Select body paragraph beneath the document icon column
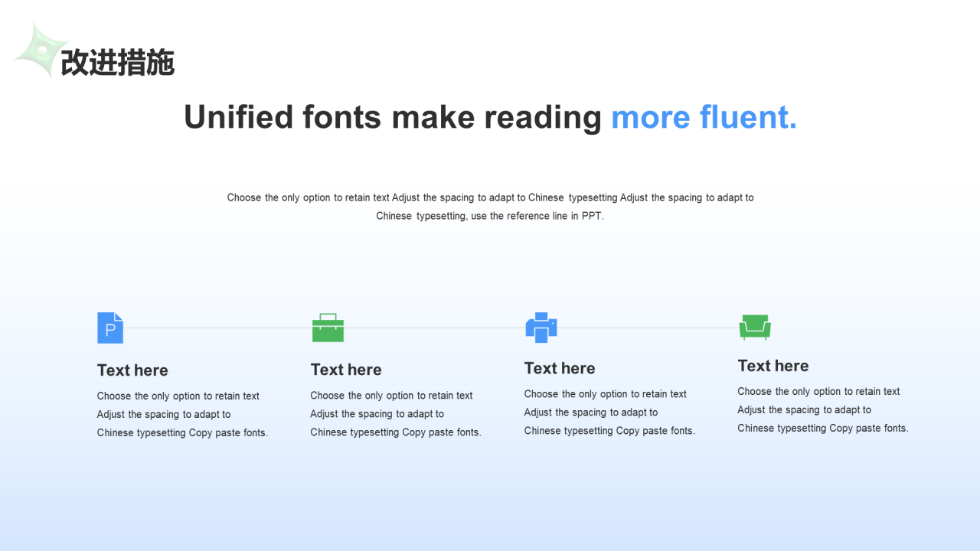Image resolution: width=980 pixels, height=551 pixels. pyautogui.click(x=182, y=415)
